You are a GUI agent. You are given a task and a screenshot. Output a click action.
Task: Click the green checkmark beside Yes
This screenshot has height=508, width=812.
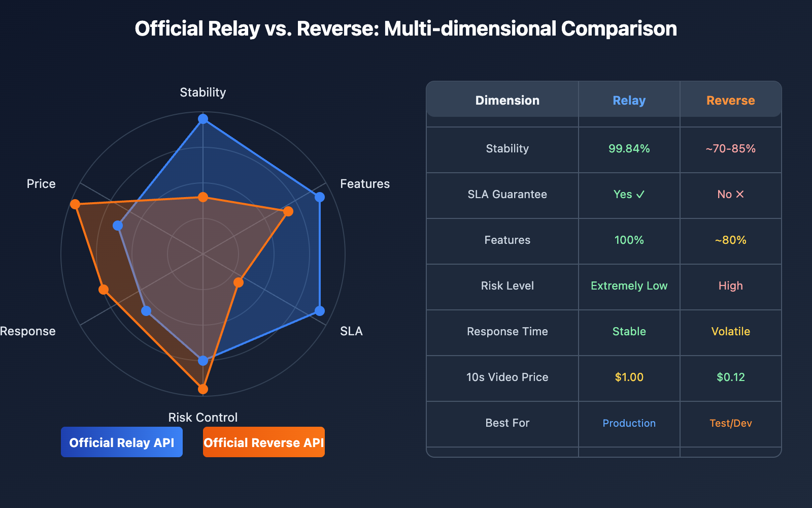(640, 194)
